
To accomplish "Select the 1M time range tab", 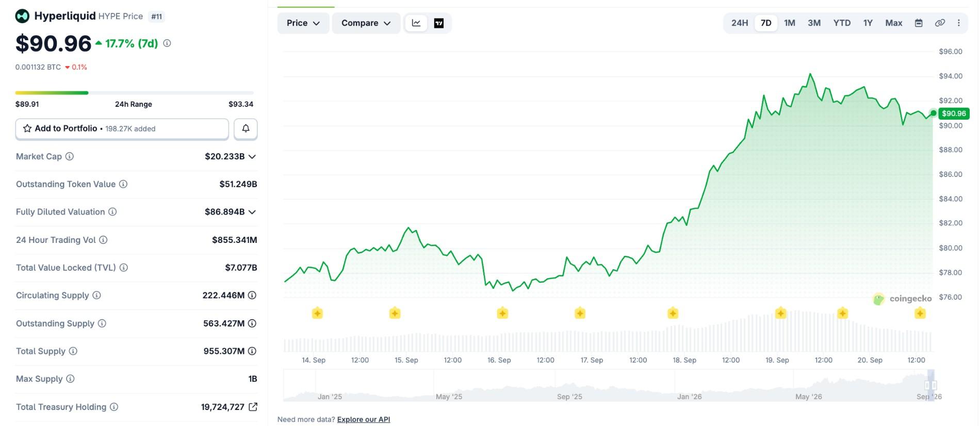I will tap(790, 23).
